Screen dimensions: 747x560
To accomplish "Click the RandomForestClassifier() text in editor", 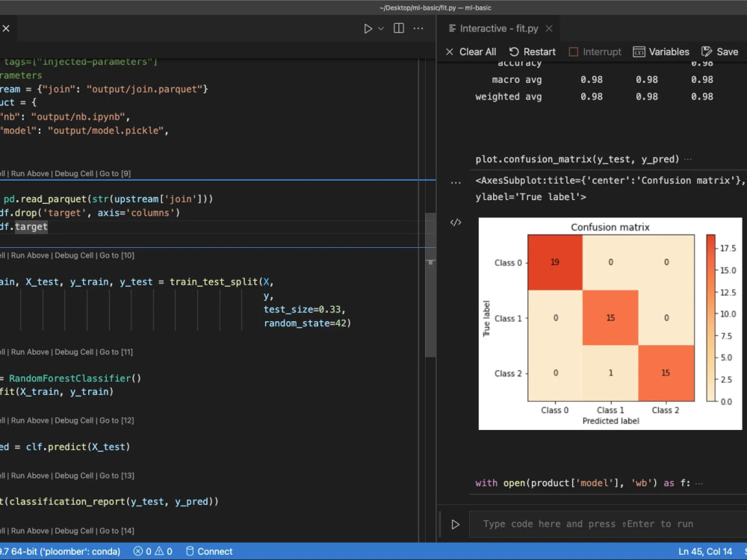I will (x=75, y=379).
